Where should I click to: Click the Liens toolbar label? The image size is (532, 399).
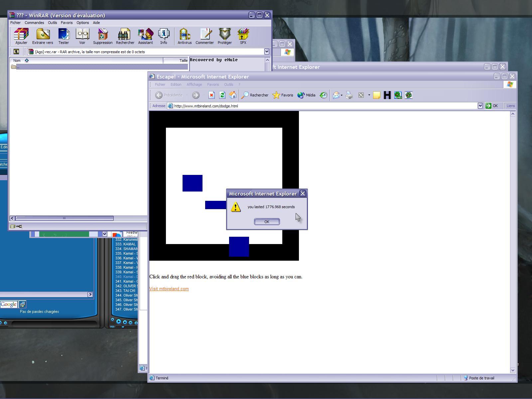[x=511, y=106]
